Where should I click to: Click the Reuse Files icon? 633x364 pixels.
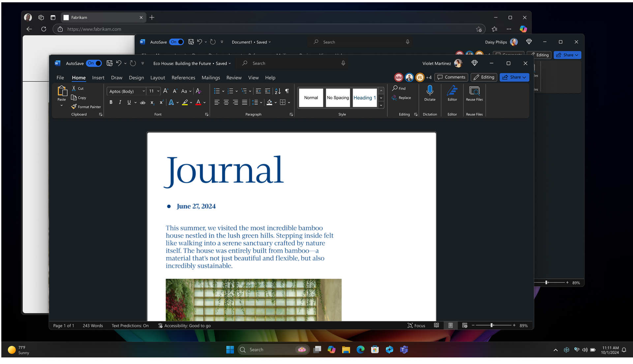[474, 91]
